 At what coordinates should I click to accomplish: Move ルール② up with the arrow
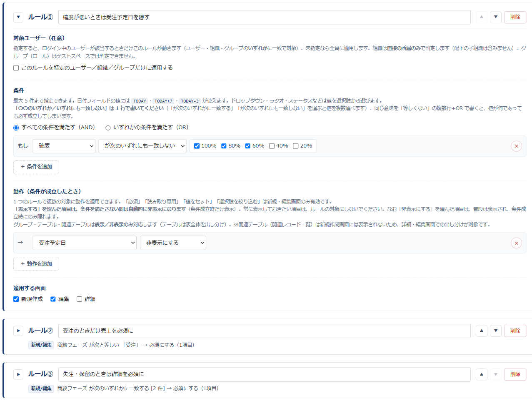[x=482, y=331]
